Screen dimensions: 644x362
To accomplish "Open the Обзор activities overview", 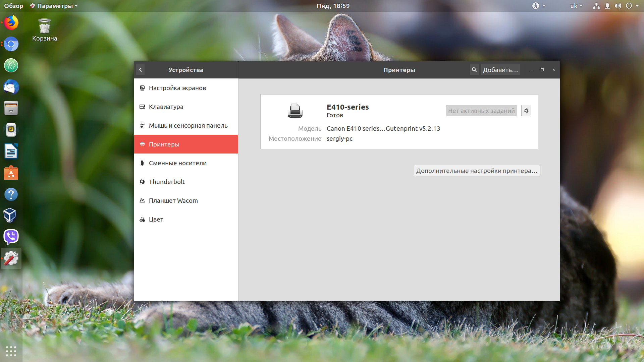I will click(13, 6).
